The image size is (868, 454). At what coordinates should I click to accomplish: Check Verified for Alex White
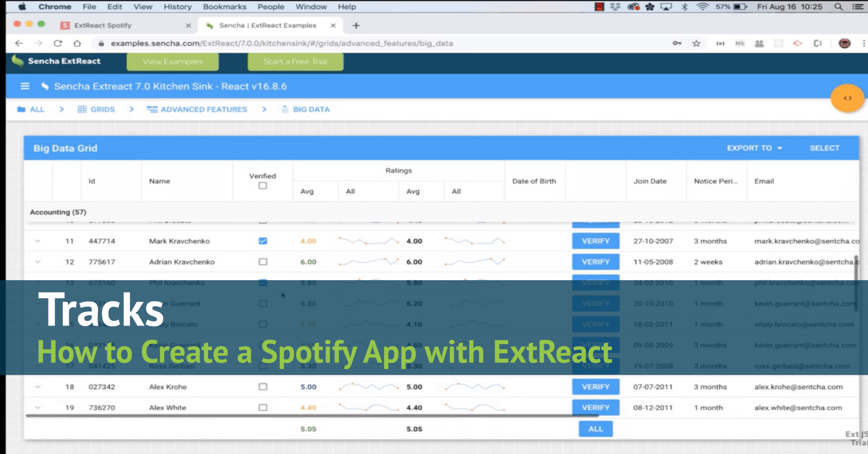tap(263, 407)
